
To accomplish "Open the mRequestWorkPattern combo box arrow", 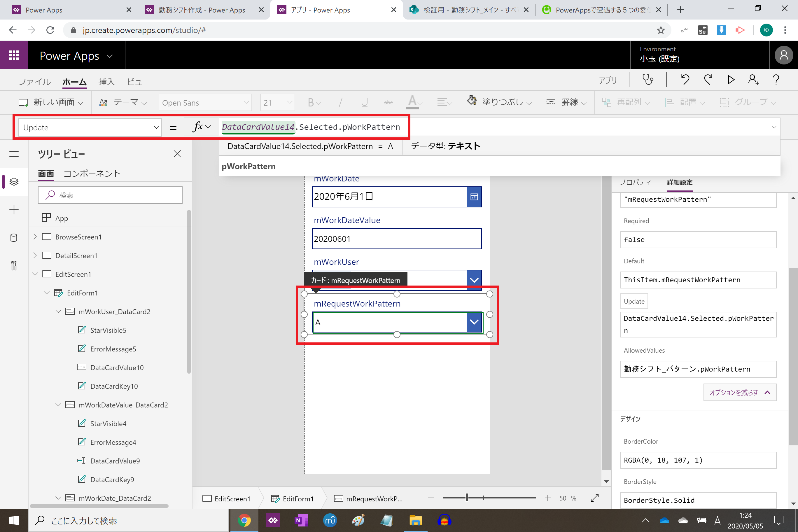I will click(474, 322).
